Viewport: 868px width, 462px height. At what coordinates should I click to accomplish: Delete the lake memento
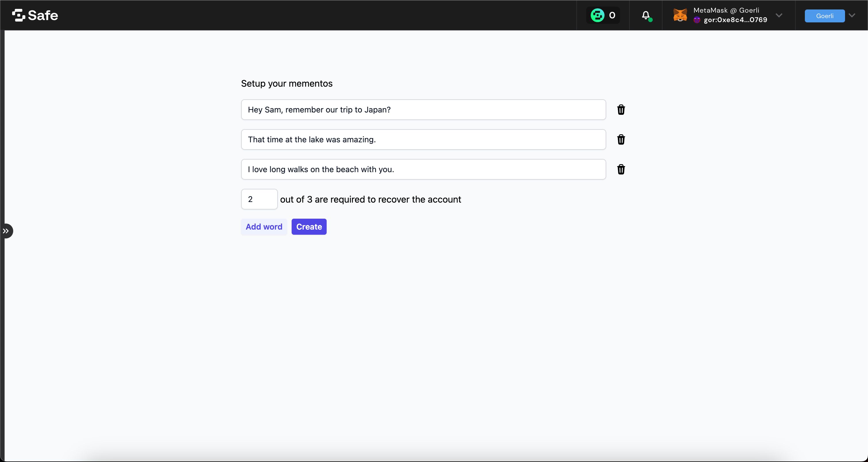coord(621,139)
